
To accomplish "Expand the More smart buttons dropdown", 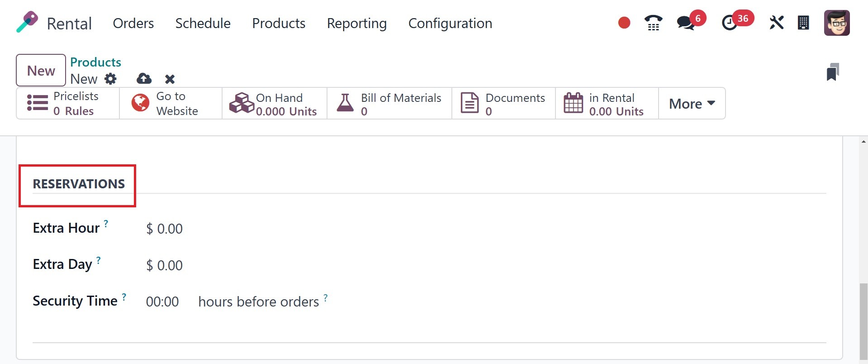I will click(692, 104).
